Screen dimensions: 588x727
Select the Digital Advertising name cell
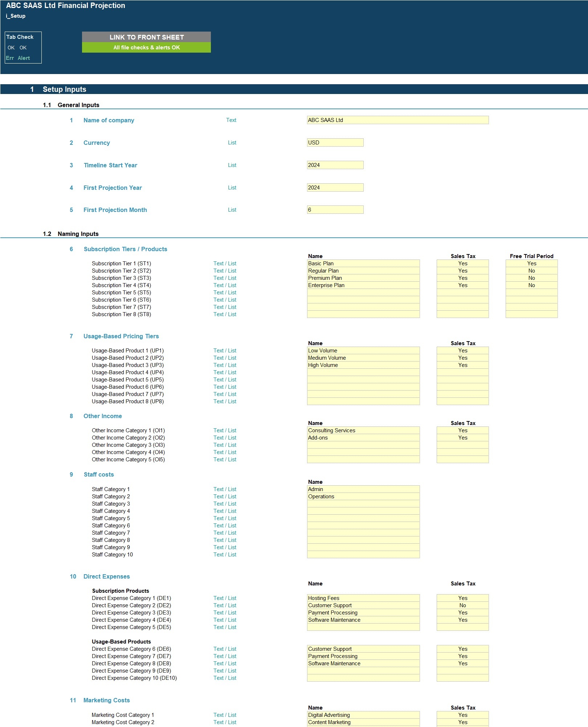coord(363,715)
